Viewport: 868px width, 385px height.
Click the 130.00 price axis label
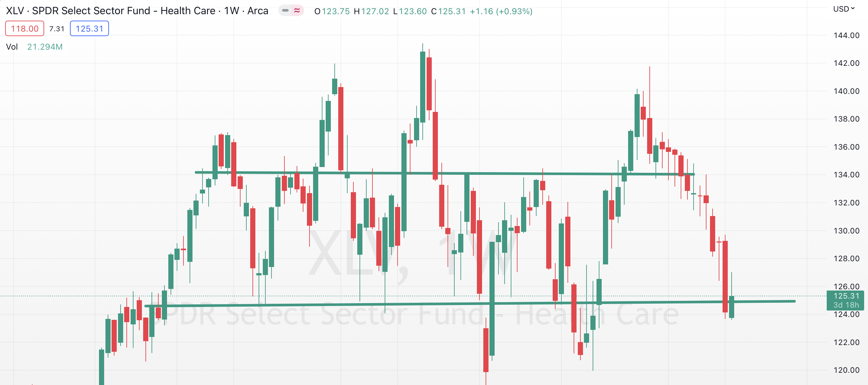pyautogui.click(x=846, y=231)
